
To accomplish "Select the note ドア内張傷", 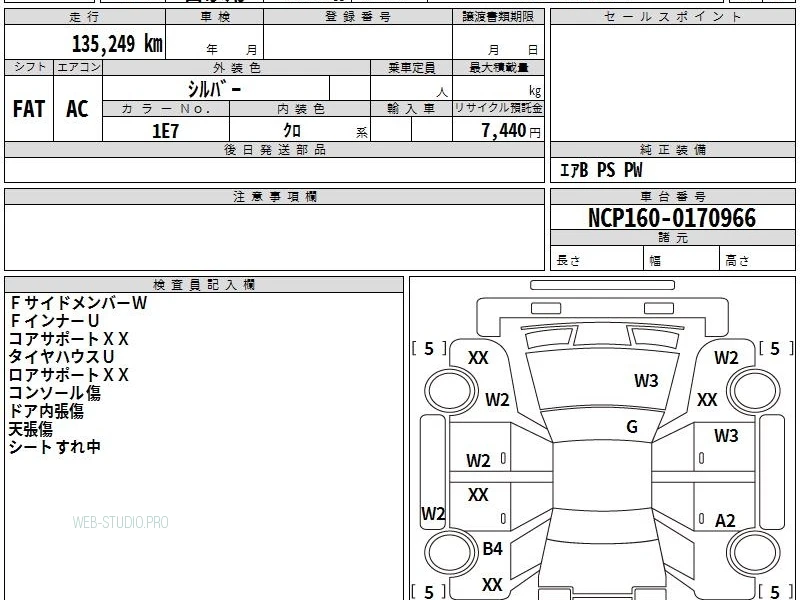I will [46, 411].
